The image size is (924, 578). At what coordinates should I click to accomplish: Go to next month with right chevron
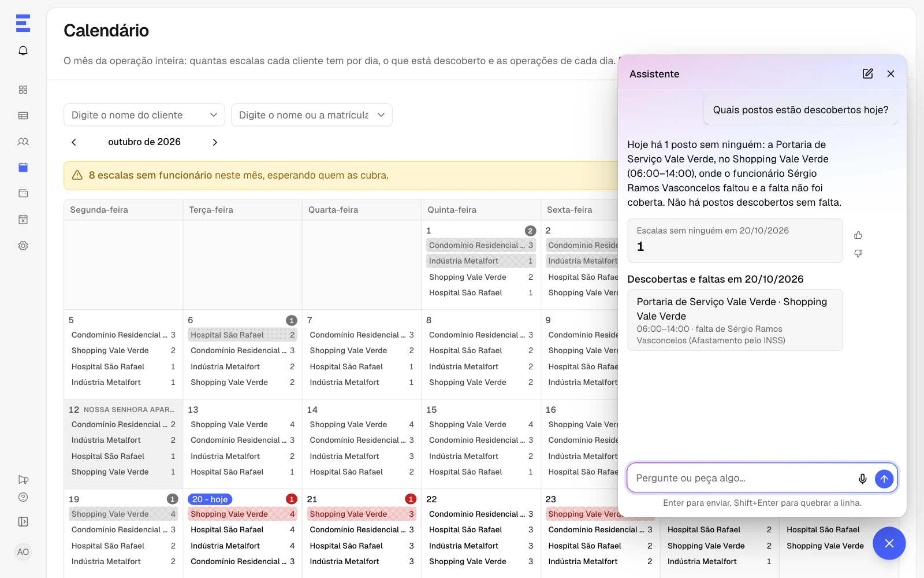pyautogui.click(x=215, y=142)
